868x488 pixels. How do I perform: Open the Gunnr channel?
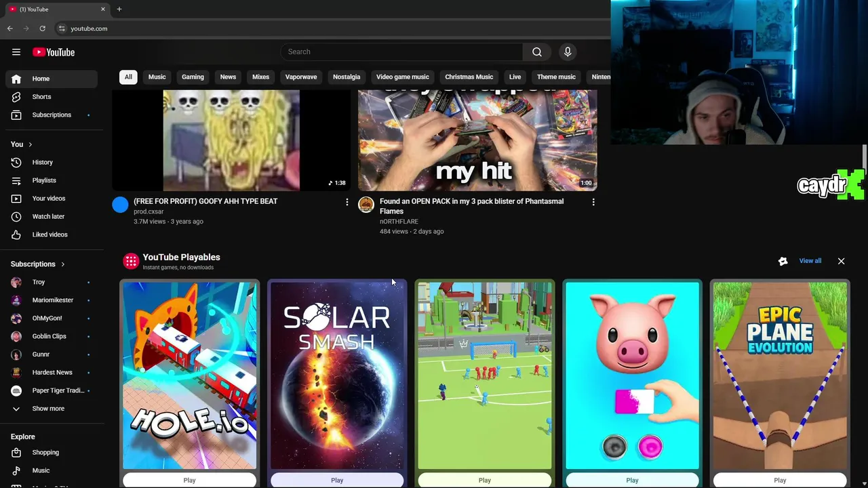click(52, 354)
